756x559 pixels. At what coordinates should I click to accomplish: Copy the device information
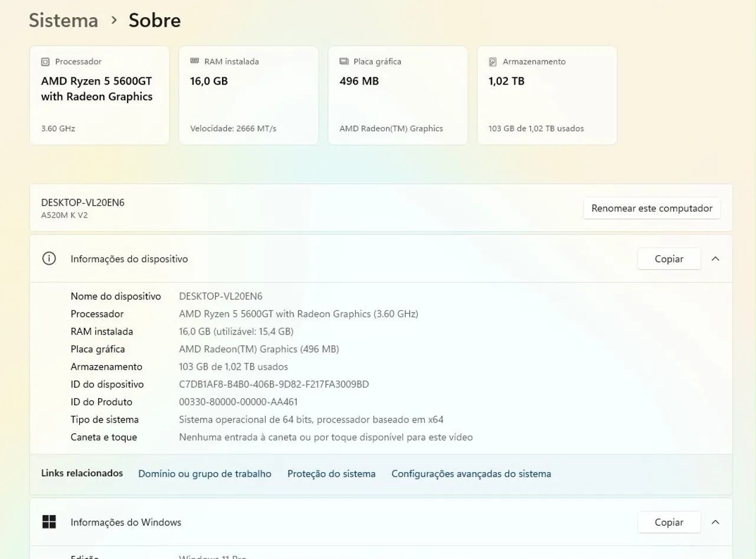(x=669, y=259)
